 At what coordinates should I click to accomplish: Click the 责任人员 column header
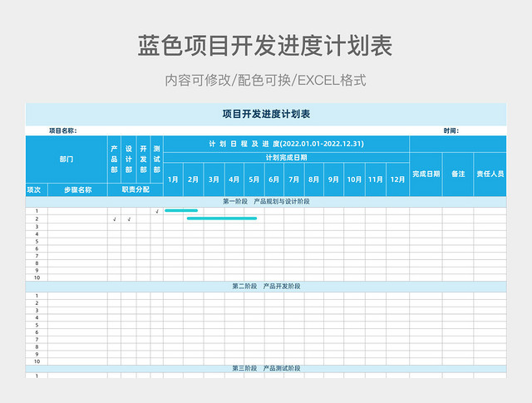490,174
